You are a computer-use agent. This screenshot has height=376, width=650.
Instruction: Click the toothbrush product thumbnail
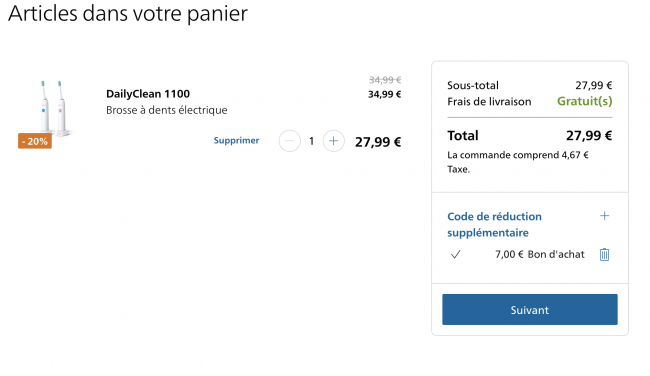click(x=52, y=109)
